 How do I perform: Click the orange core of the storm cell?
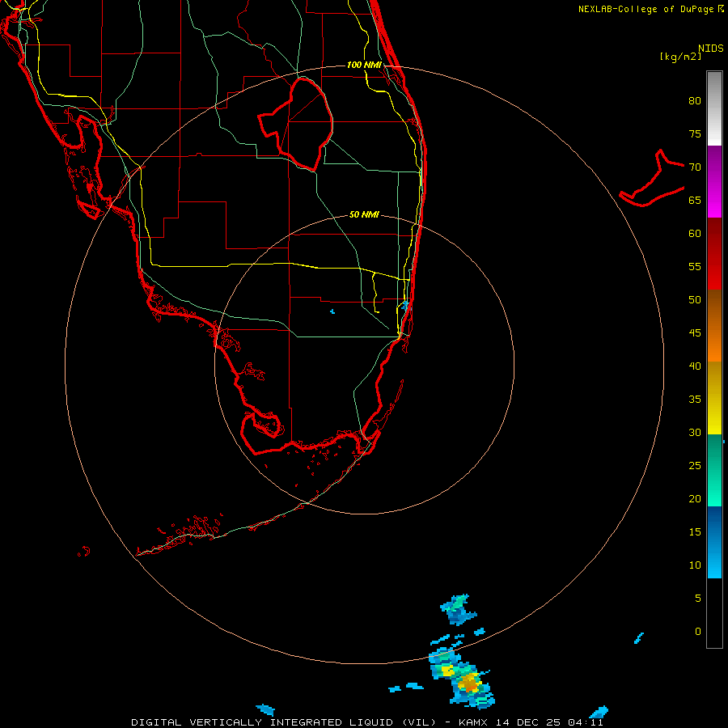tap(469, 683)
